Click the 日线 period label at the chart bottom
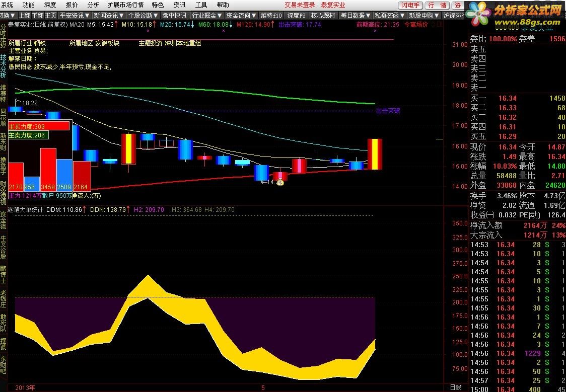The image size is (566, 392). (456, 387)
